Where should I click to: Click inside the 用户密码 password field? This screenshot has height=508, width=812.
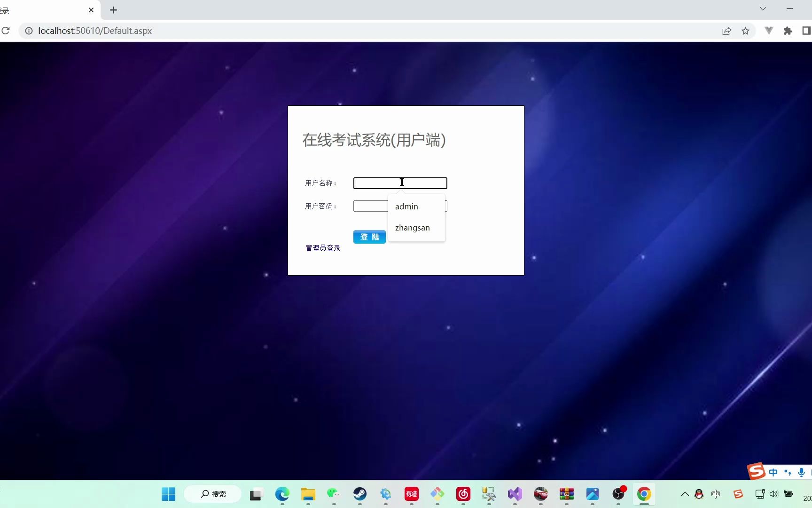click(x=371, y=206)
